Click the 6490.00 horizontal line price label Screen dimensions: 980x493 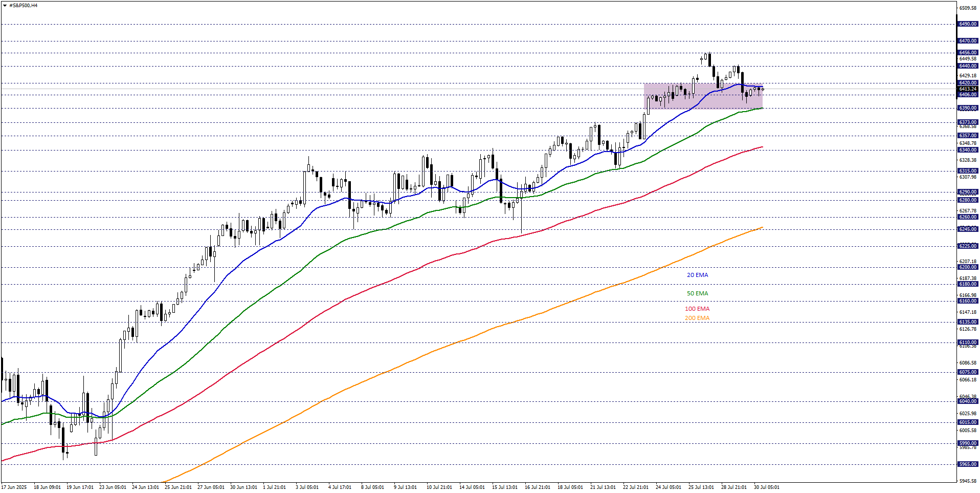(x=968, y=24)
